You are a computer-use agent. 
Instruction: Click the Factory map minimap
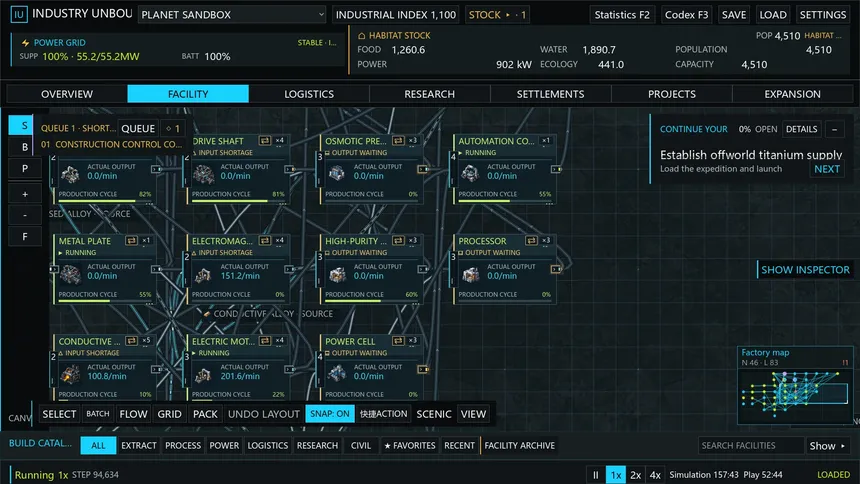pyautogui.click(x=795, y=385)
